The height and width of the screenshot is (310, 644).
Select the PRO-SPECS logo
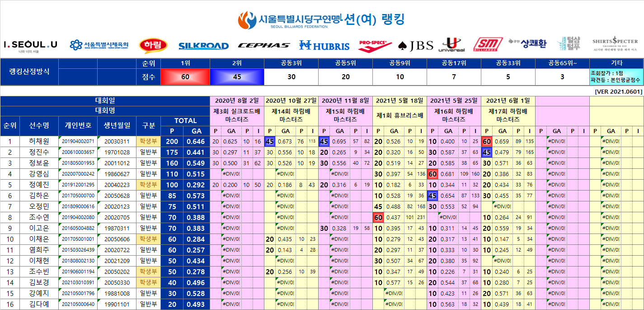[375, 44]
